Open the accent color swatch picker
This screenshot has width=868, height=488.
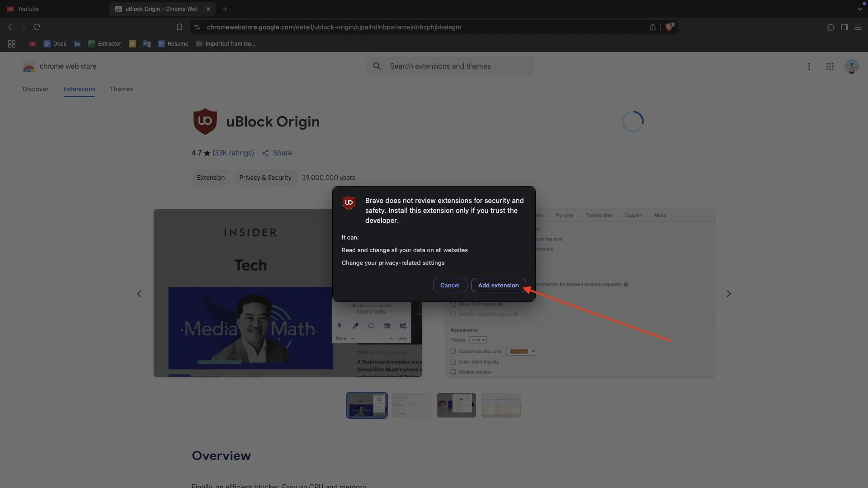click(x=521, y=351)
